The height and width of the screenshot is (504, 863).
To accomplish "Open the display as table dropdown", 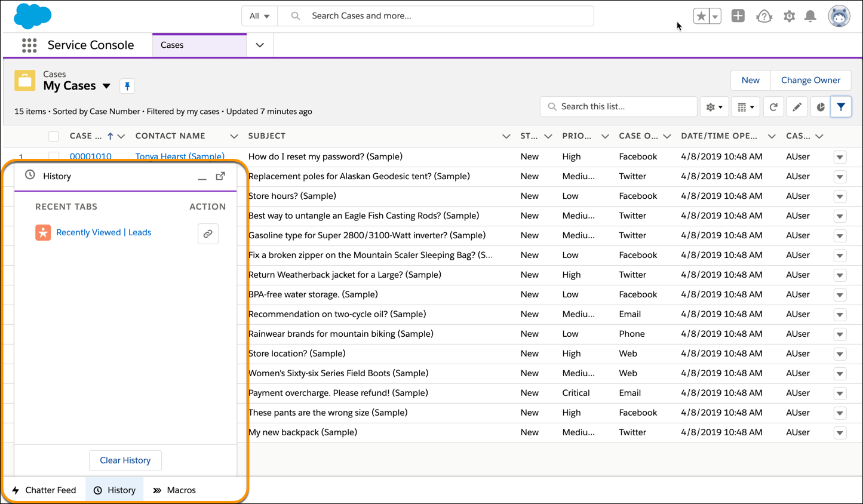I will tap(745, 107).
